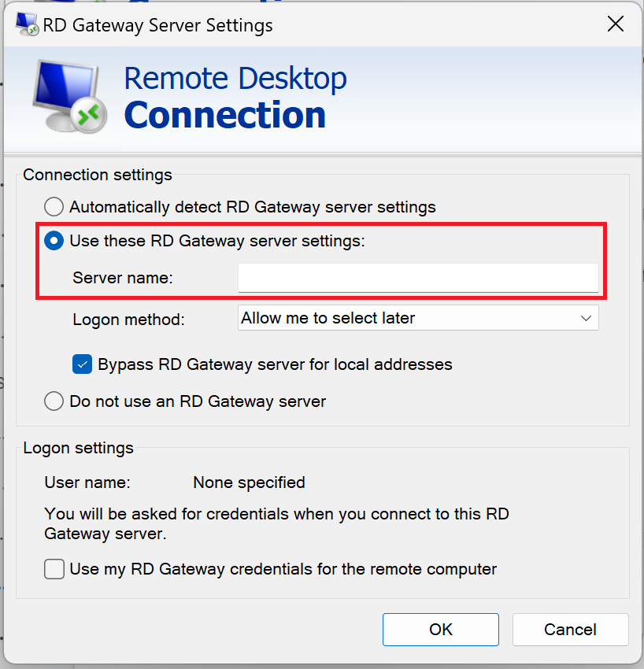The width and height of the screenshot is (644, 669).
Task: Click the Connection settings group label
Action: click(x=98, y=175)
